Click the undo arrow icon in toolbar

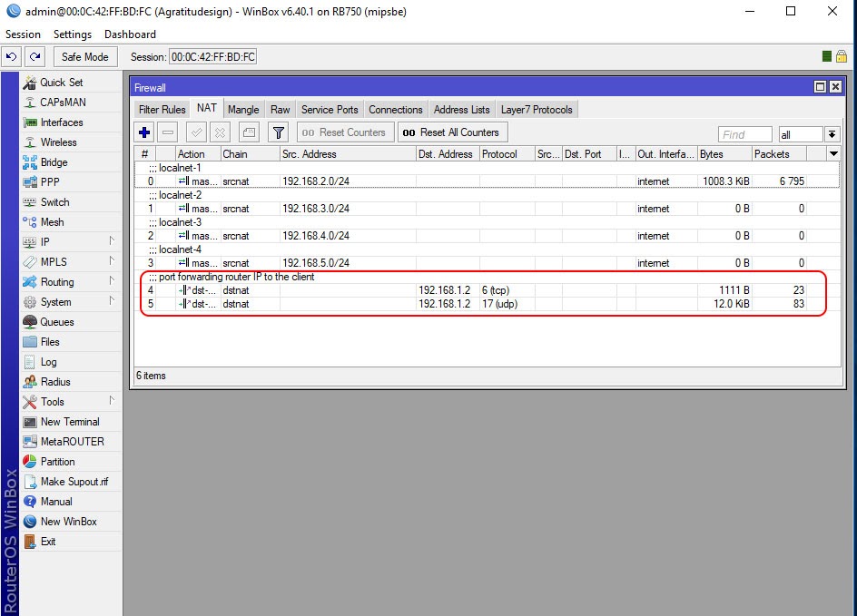(x=12, y=57)
